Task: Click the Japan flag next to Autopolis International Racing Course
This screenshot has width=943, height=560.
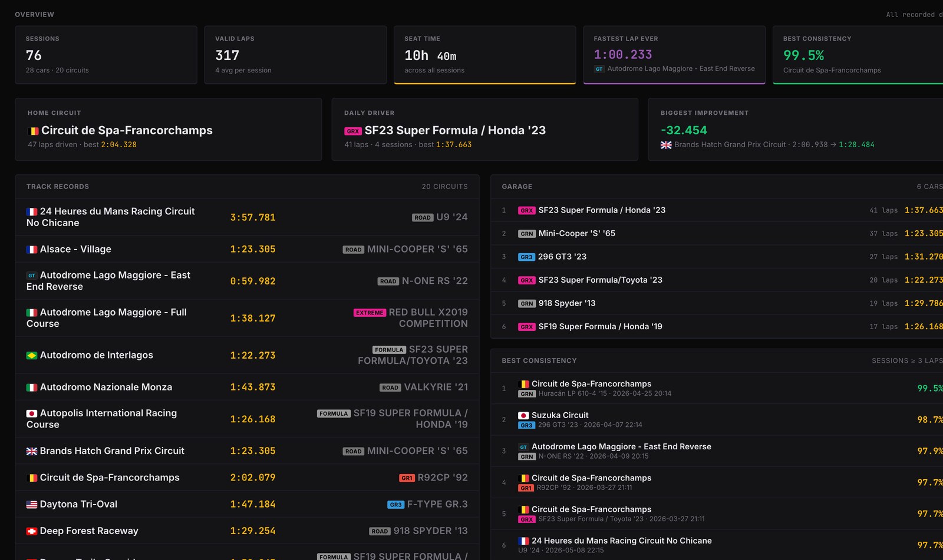Action: click(x=32, y=413)
